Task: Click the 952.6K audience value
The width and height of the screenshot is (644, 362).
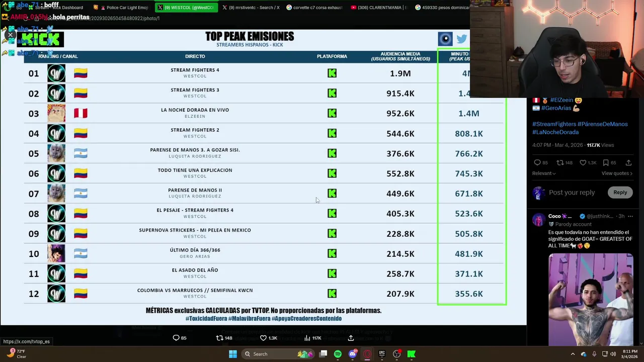Action: point(400,114)
